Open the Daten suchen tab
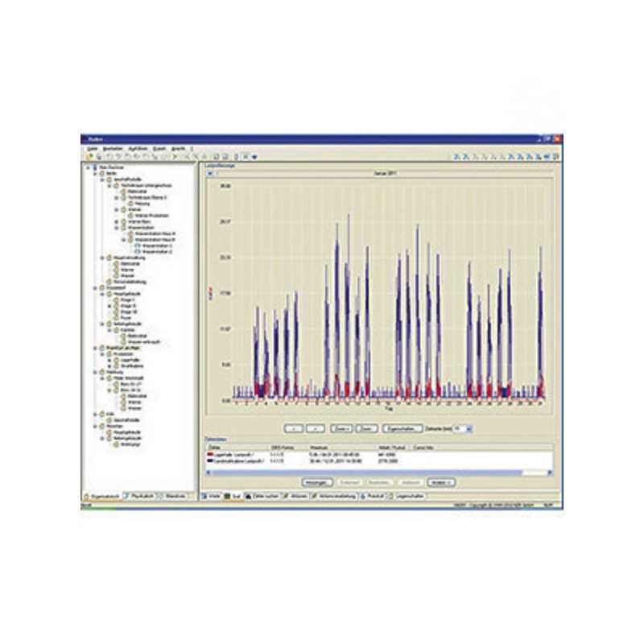This screenshot has height=644, width=644. (x=262, y=497)
